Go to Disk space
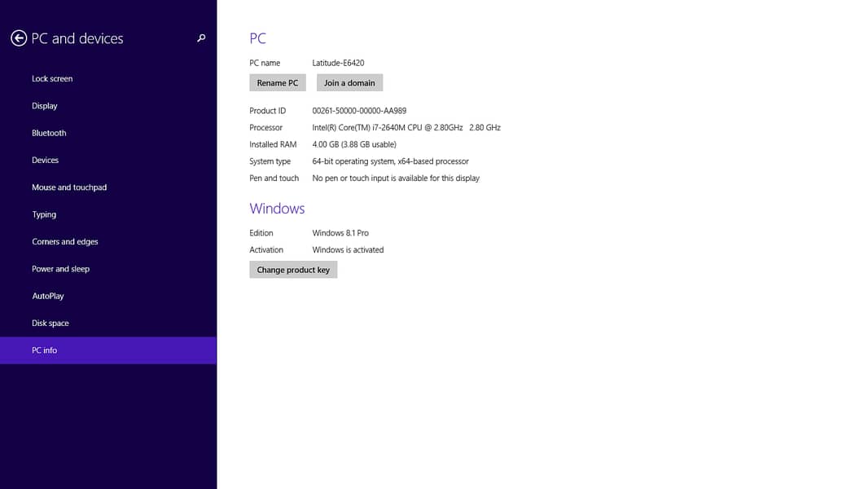868x489 pixels. (50, 324)
